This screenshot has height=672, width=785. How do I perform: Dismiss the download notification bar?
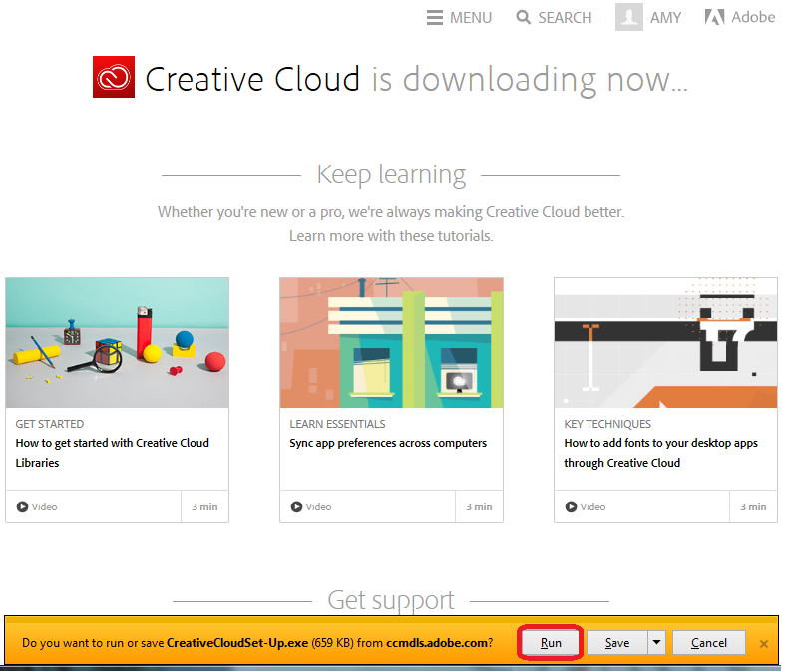click(x=763, y=644)
